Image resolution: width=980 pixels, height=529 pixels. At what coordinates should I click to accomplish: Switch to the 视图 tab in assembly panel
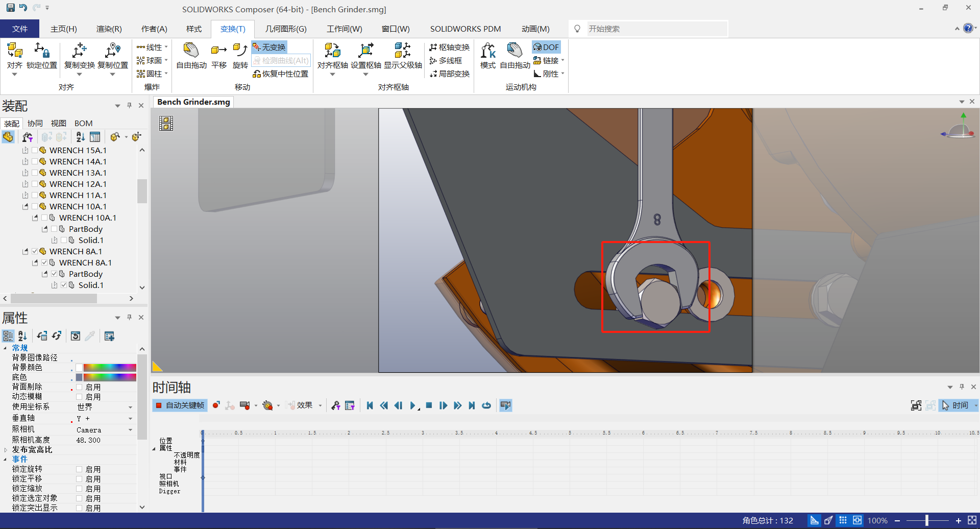pos(59,123)
